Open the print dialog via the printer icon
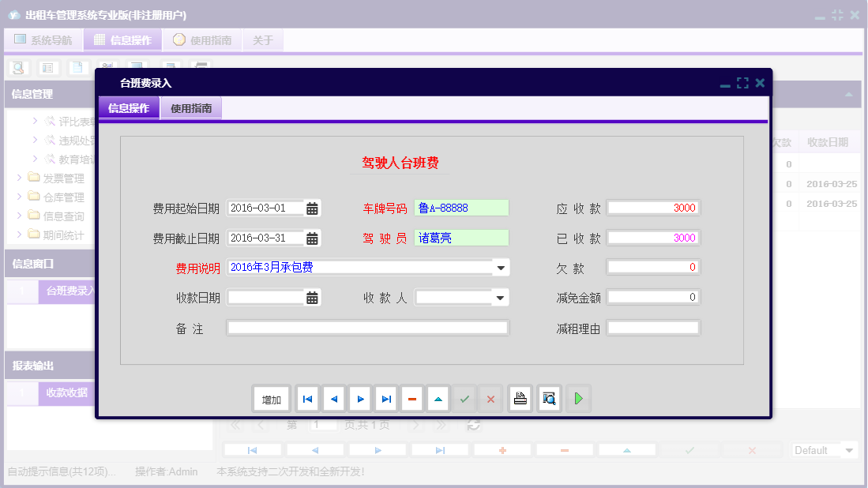868x488 pixels. click(520, 399)
